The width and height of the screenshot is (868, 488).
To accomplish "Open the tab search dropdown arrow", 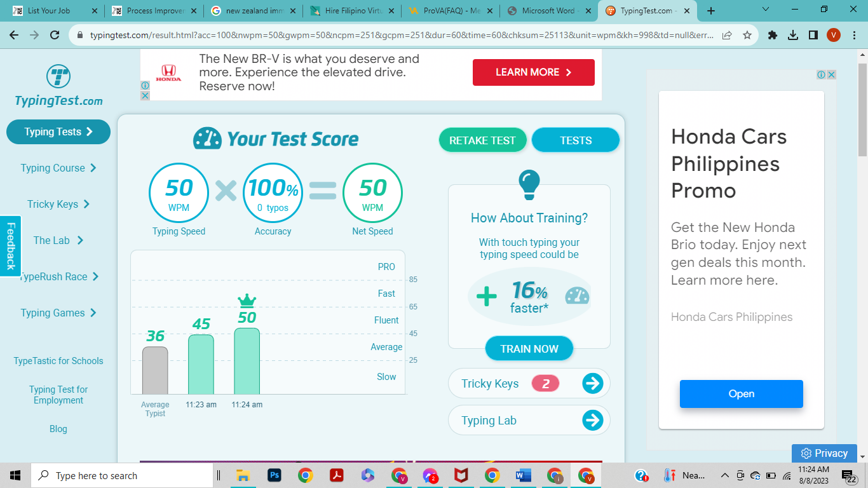I will point(766,10).
